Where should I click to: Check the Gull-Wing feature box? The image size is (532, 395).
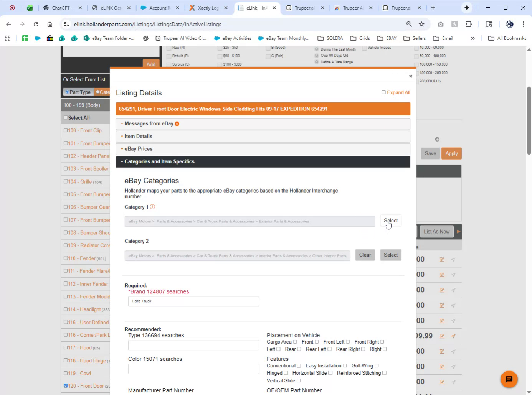coord(377,365)
